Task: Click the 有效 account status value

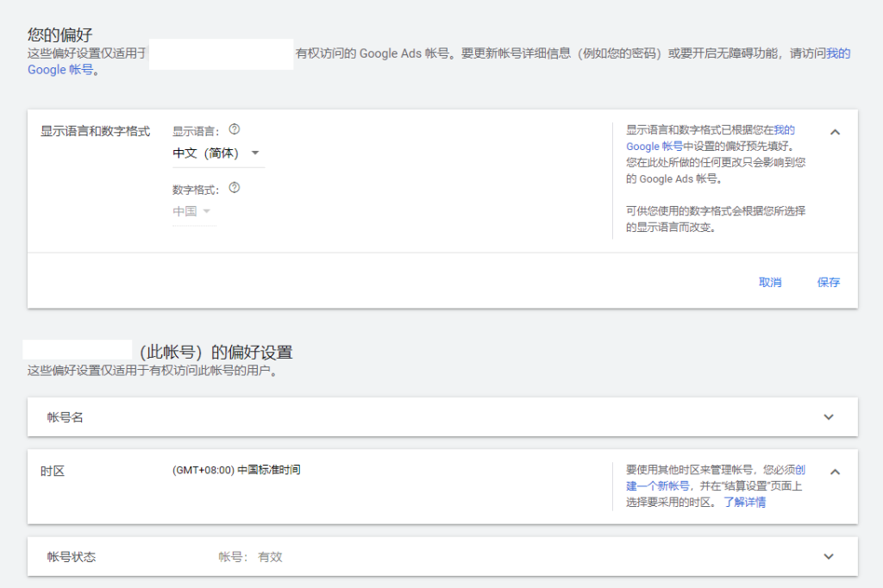Action: tap(270, 557)
